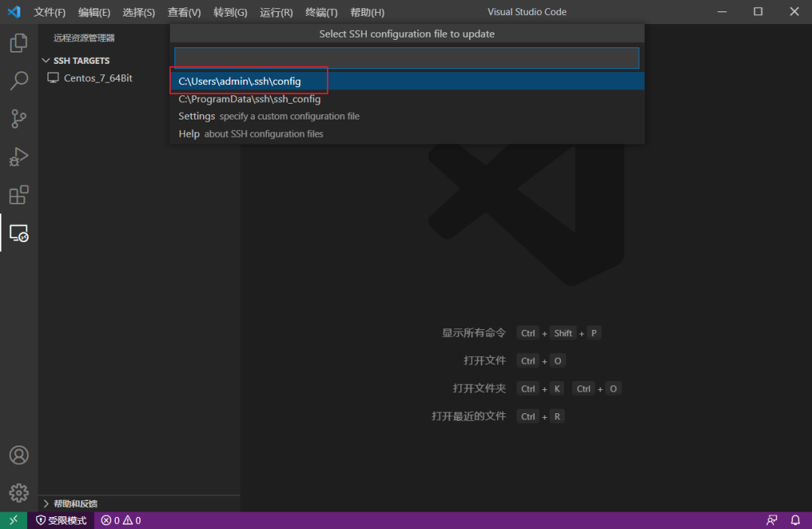
Task: Open the 文件(F) menu
Action: click(50, 12)
